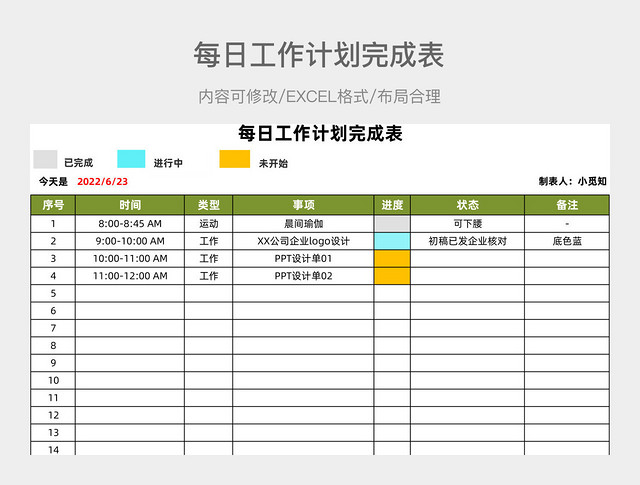The height and width of the screenshot is (485, 640).
Task: Select serial number 9 cell
Action: tap(53, 363)
